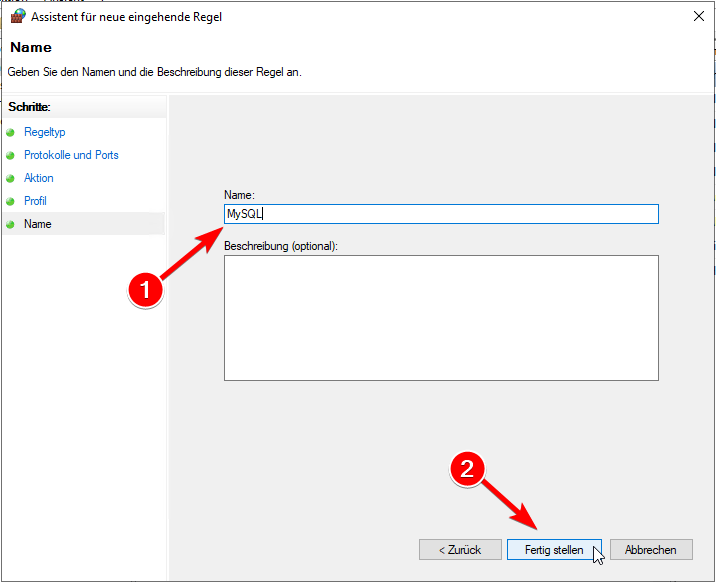Click the green bullet beside Aktion

10,178
